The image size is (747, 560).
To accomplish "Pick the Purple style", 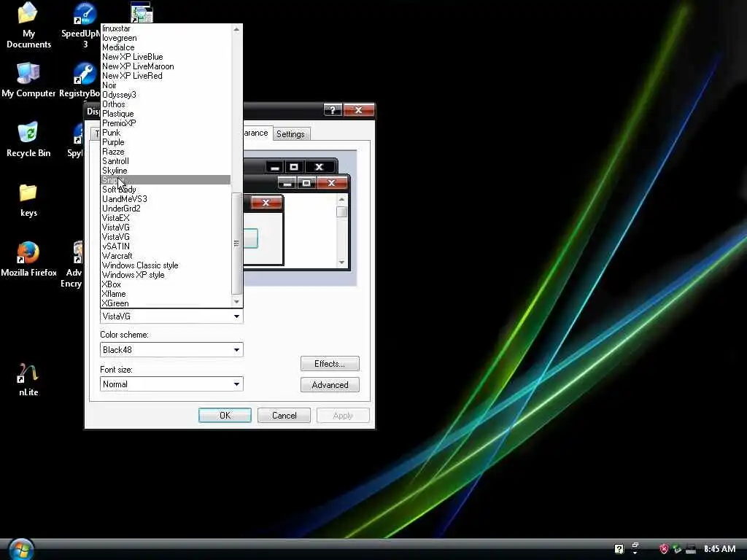I will [166, 142].
